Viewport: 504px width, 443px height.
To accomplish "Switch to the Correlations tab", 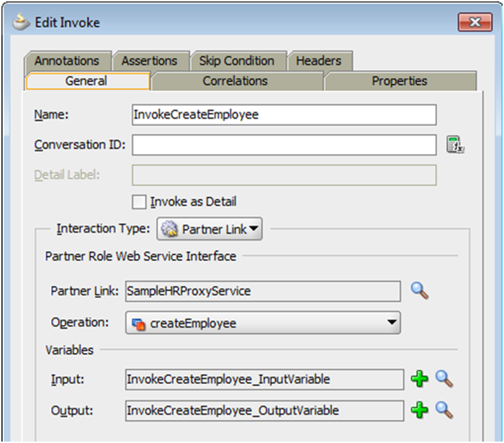I will point(235,81).
